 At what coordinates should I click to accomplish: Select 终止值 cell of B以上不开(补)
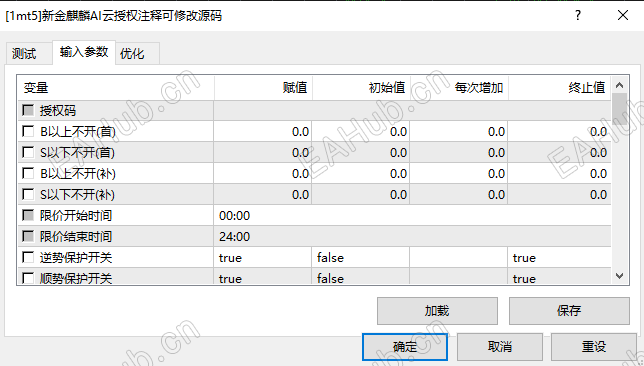click(559, 173)
